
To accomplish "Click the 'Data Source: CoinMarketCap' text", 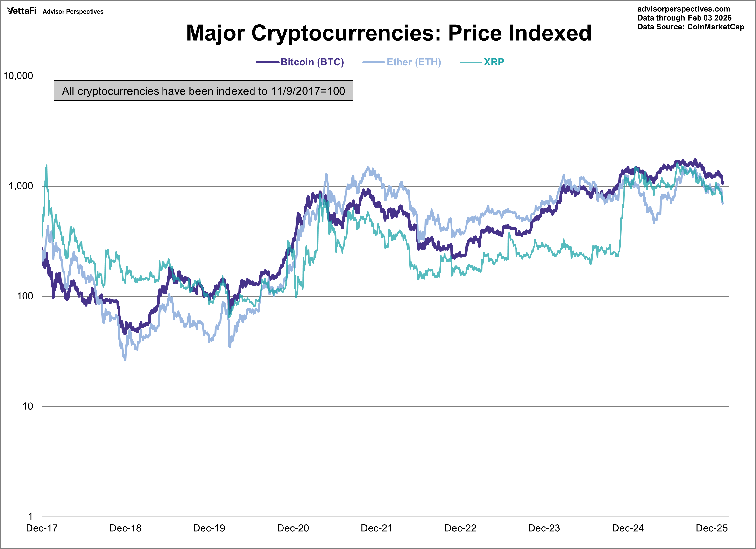I will 691,27.
